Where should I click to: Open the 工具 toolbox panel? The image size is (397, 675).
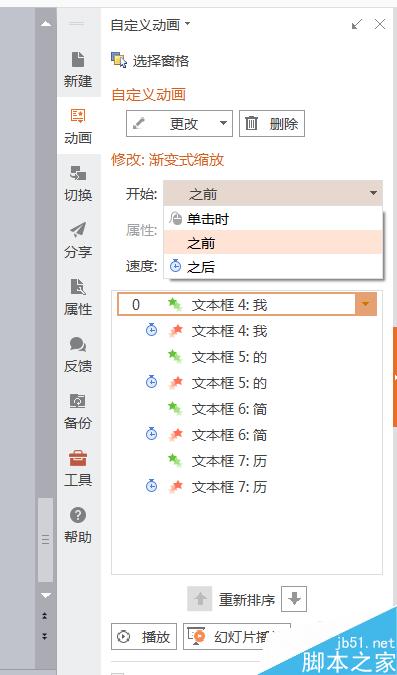78,468
